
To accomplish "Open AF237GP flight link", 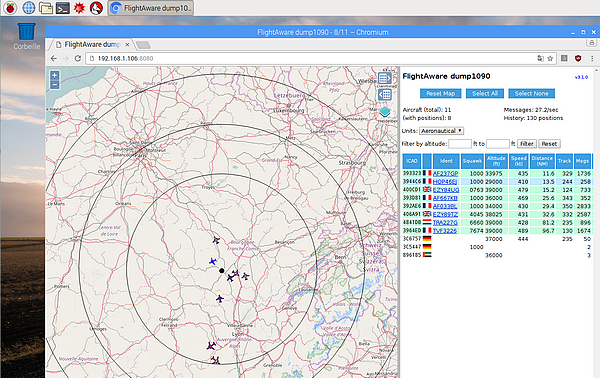I will (x=445, y=174).
